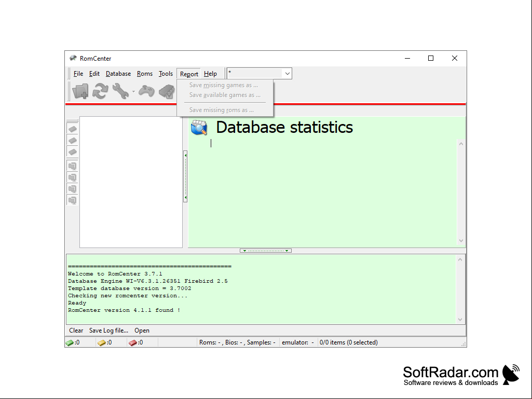
Task: Click the topmost chip icon in left sidebar
Action: pos(72,129)
